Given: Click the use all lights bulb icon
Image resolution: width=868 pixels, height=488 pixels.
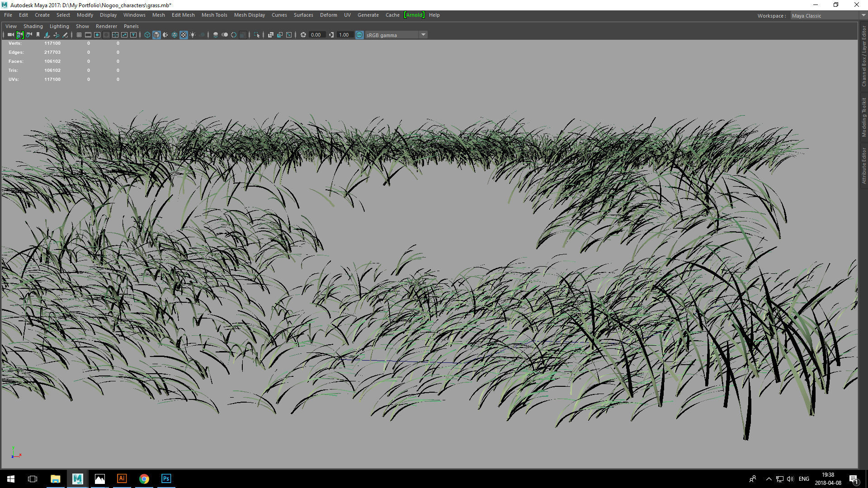Looking at the screenshot, I should pyautogui.click(x=193, y=35).
